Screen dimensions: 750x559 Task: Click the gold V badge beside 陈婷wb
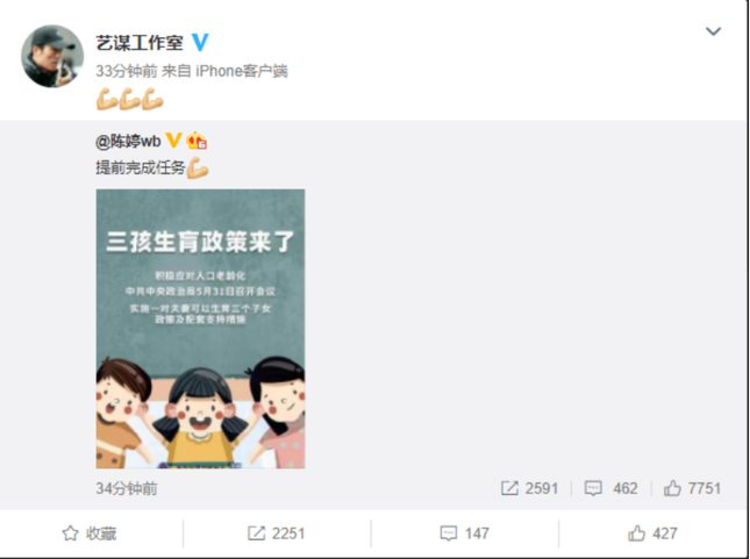[x=173, y=141]
